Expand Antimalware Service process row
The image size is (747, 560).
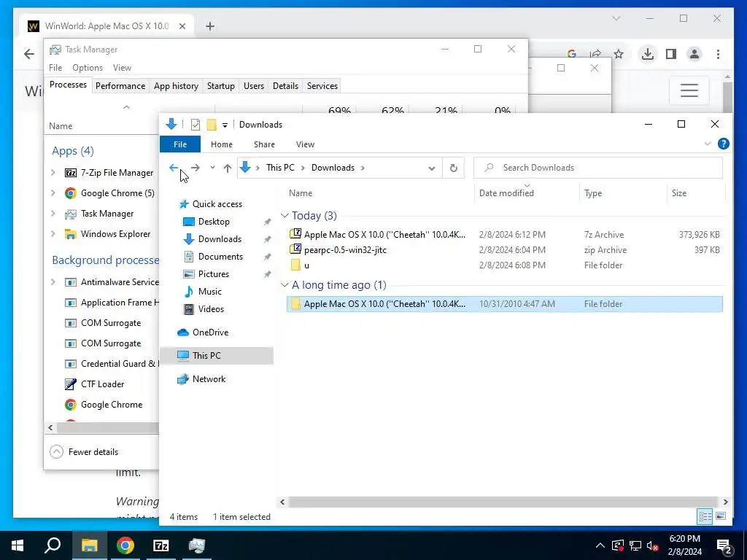(53, 282)
